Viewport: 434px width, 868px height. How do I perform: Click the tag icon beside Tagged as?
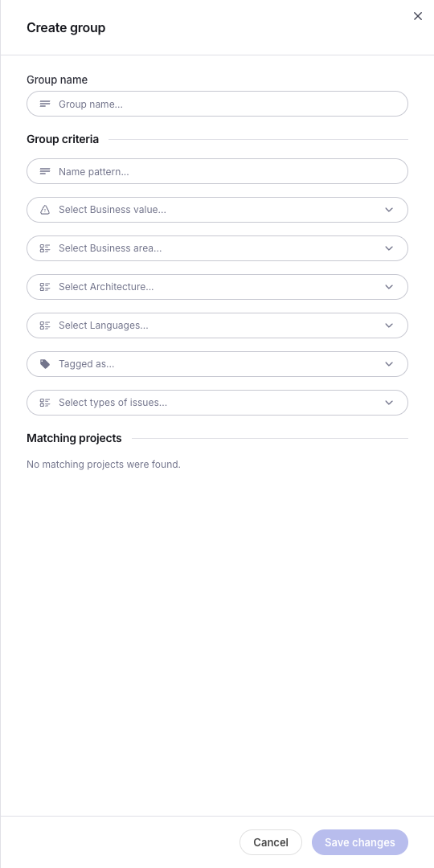click(x=45, y=364)
